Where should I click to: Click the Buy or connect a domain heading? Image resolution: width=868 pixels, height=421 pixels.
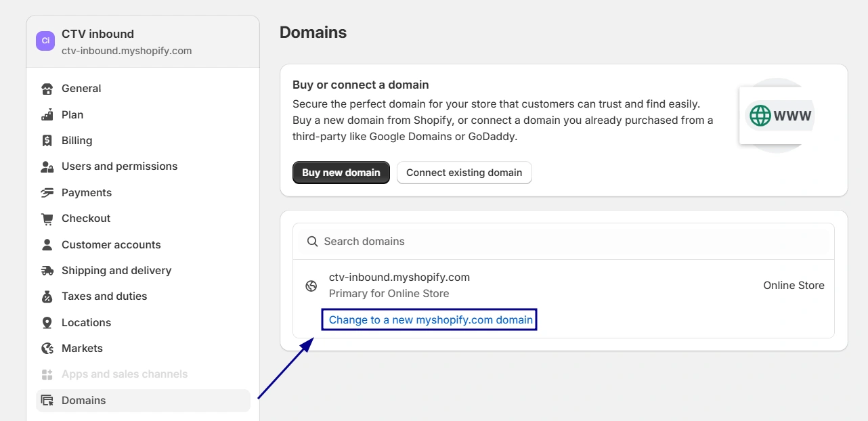click(x=361, y=85)
